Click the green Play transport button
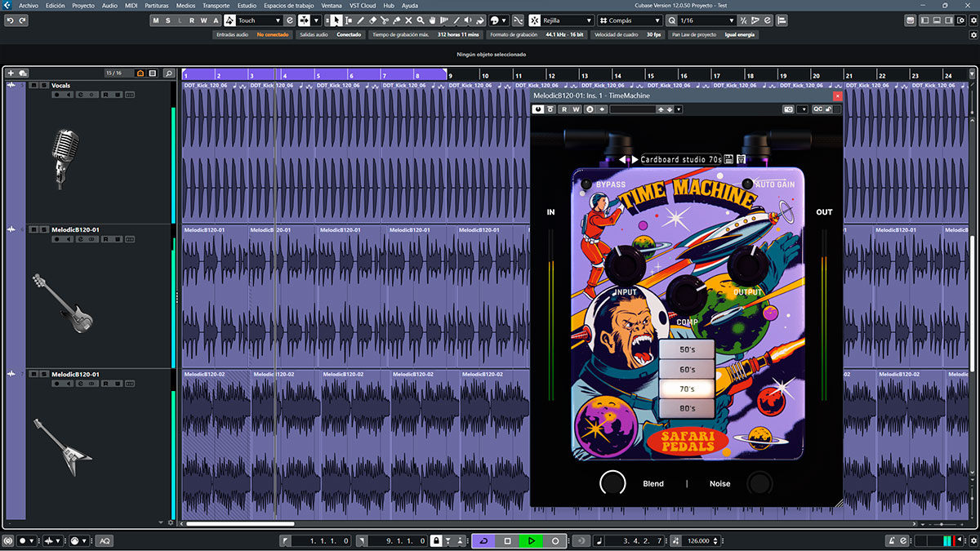980x551 pixels. [x=531, y=541]
